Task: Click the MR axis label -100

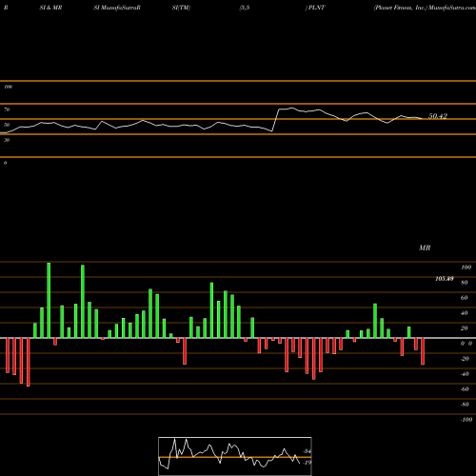Action: 466,420
